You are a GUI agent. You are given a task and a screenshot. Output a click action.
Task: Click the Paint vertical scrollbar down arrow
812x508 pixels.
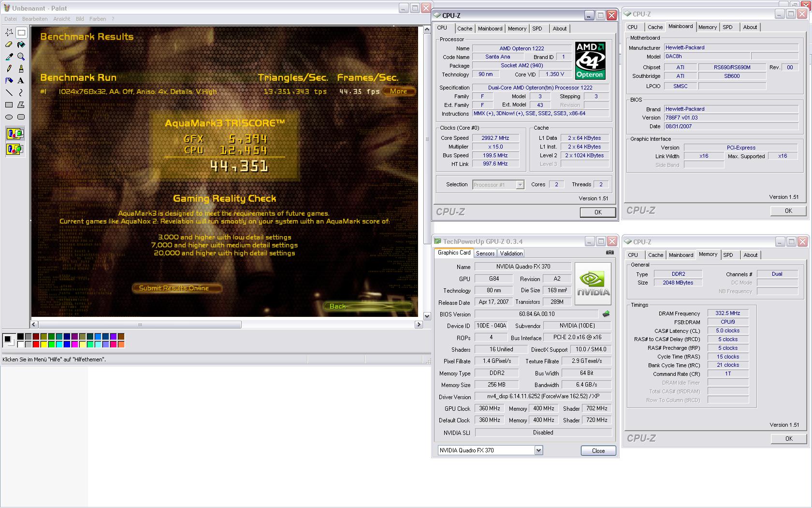427,316
